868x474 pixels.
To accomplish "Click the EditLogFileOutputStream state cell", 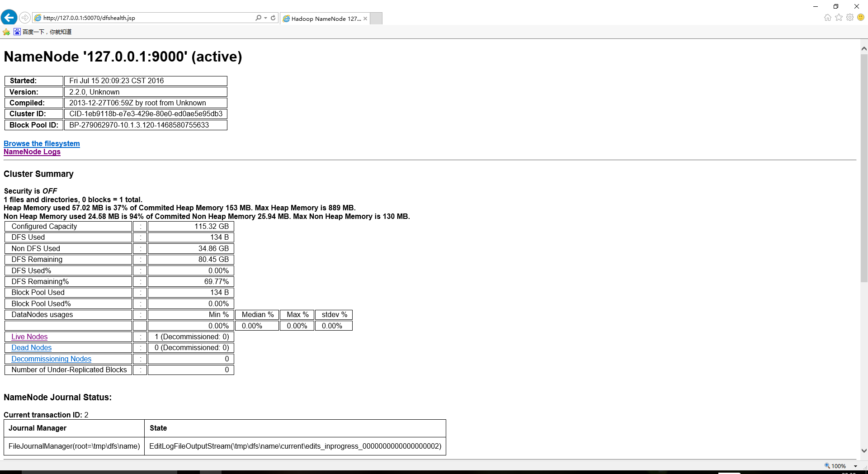I will (295, 446).
